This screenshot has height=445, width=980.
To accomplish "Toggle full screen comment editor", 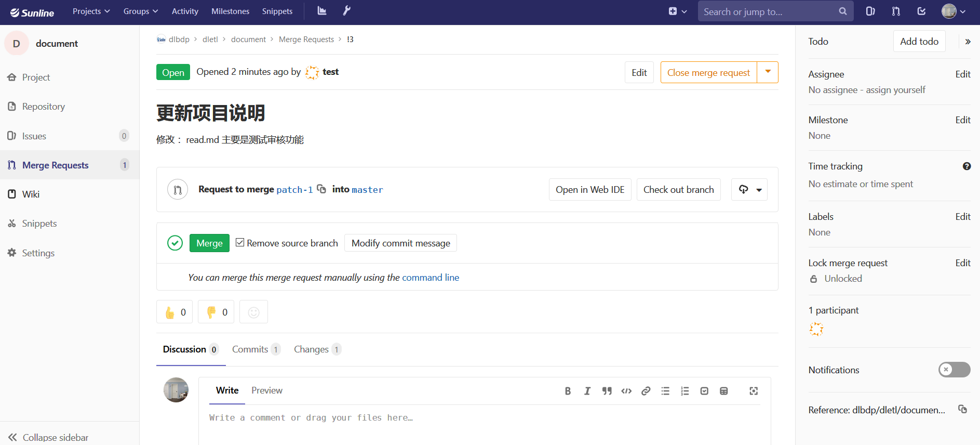I will (x=754, y=391).
